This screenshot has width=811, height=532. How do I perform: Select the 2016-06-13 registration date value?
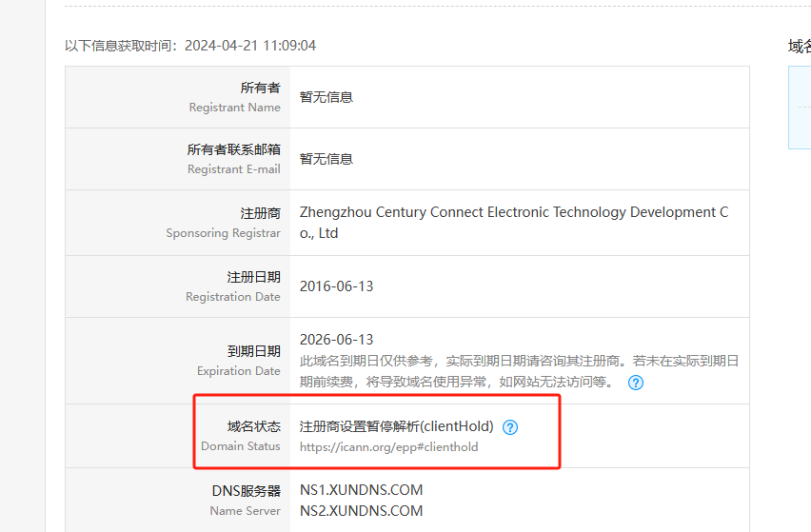point(336,286)
